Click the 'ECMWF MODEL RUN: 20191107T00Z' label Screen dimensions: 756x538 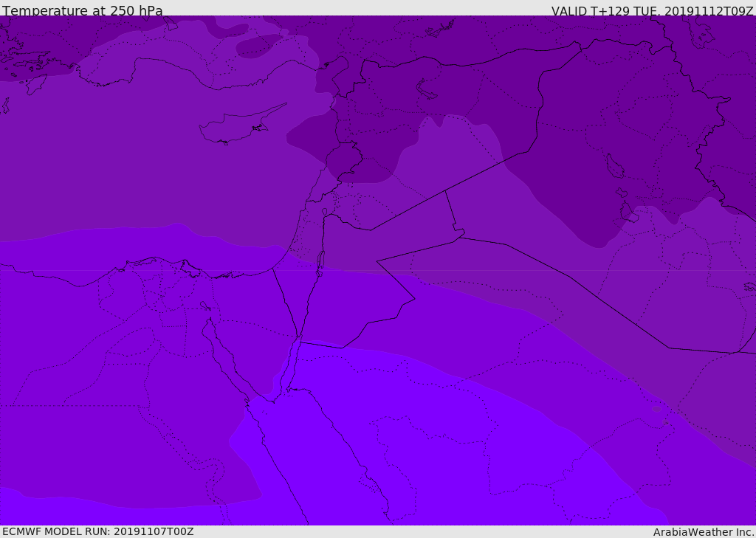[x=98, y=531]
